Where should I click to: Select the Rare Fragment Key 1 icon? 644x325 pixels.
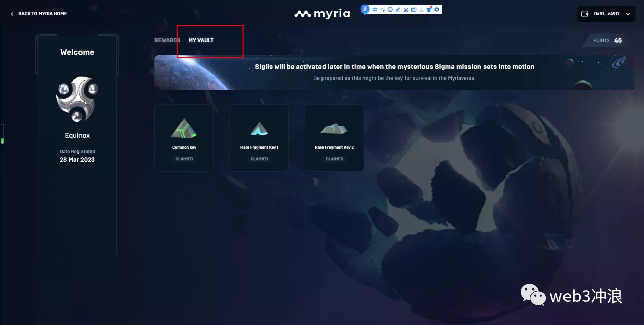click(x=259, y=129)
